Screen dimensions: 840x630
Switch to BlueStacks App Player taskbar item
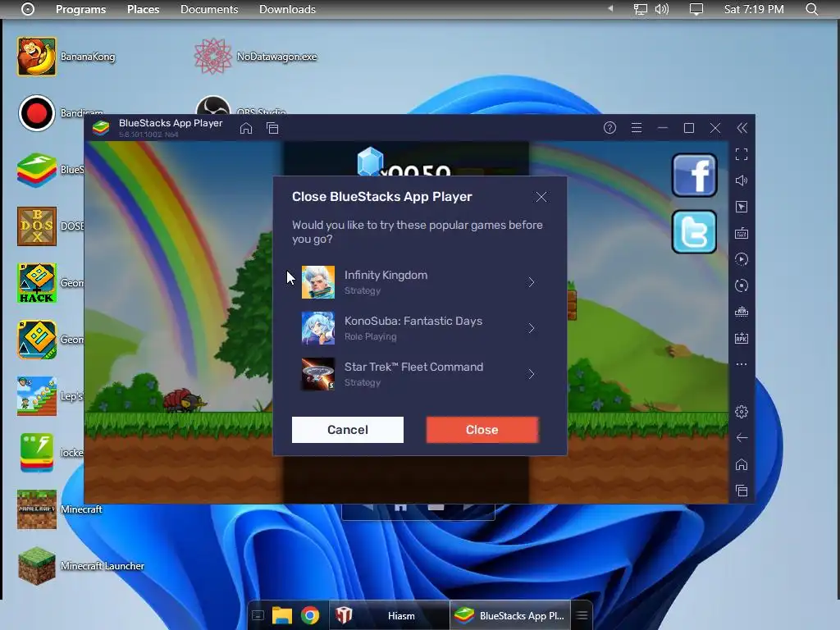point(510,615)
